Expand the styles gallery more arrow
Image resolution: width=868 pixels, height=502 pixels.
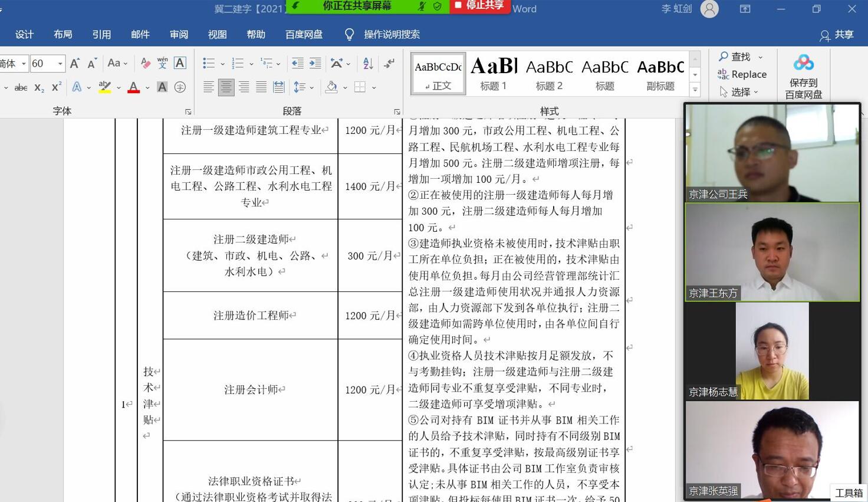coord(695,90)
